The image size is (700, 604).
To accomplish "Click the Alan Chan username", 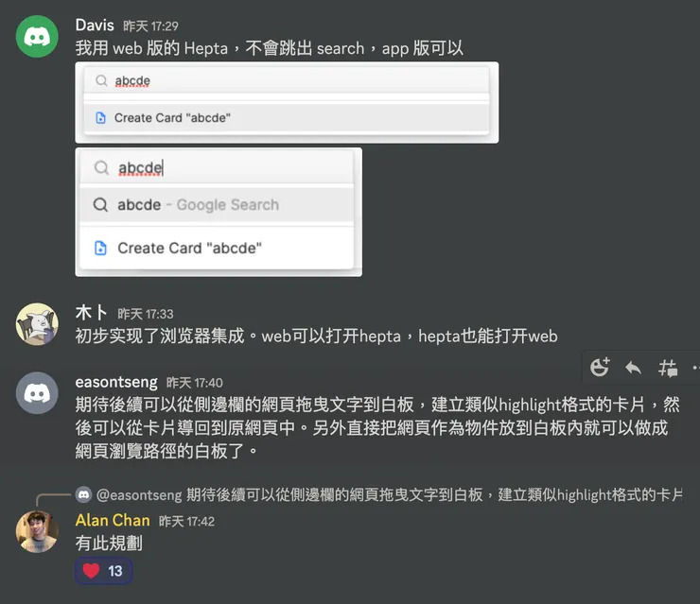I will coord(113,521).
